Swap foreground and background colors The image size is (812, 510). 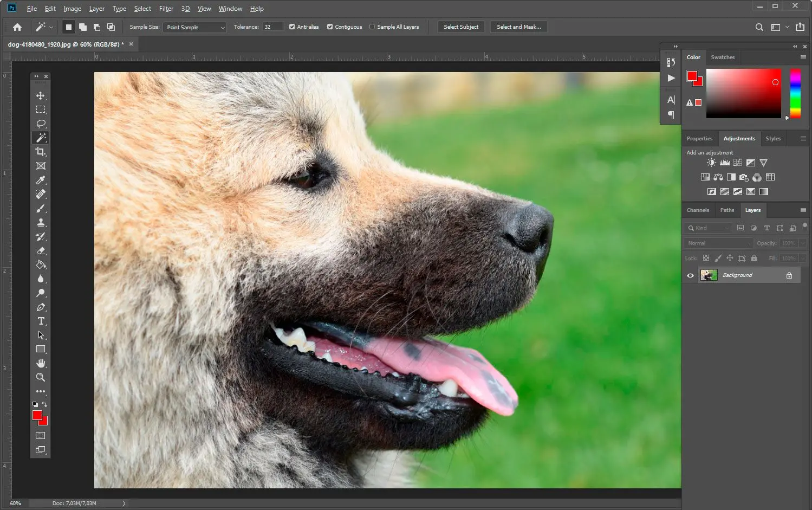(44, 404)
